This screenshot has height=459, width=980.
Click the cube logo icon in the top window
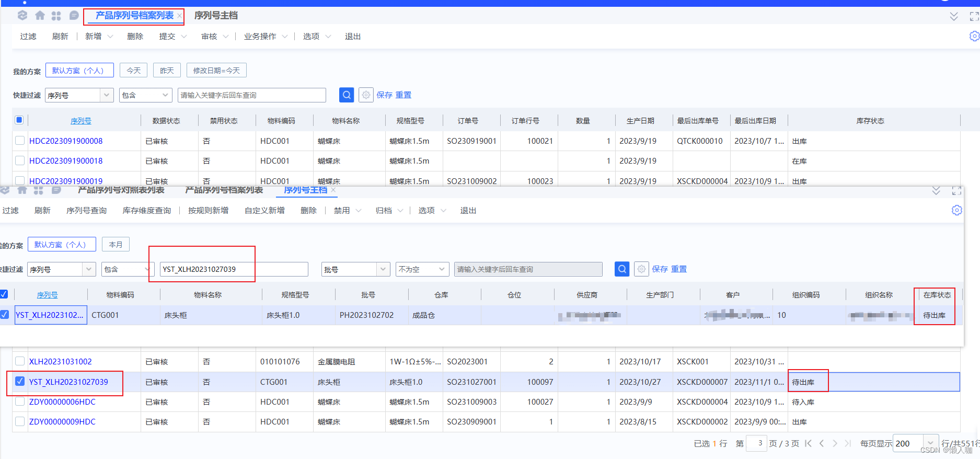(22, 16)
